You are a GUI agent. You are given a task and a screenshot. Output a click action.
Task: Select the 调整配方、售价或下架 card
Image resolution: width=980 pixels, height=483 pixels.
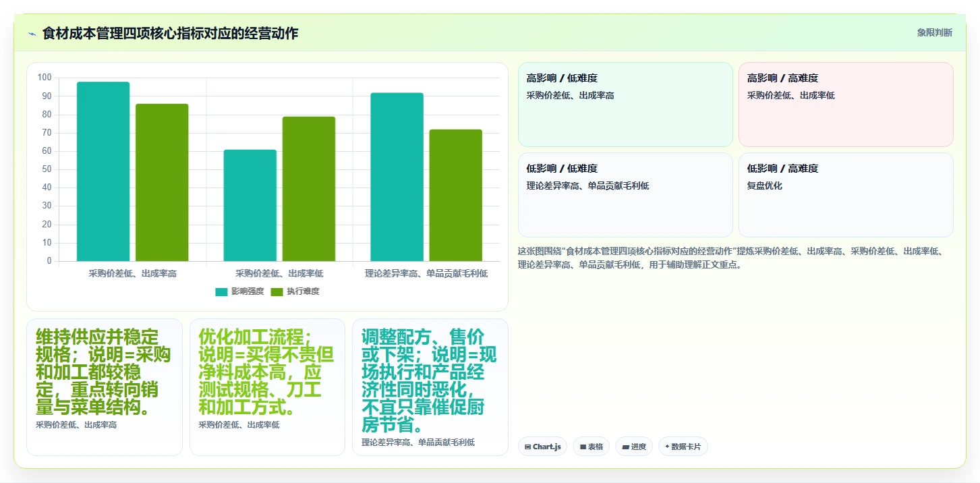pyautogui.click(x=430, y=387)
